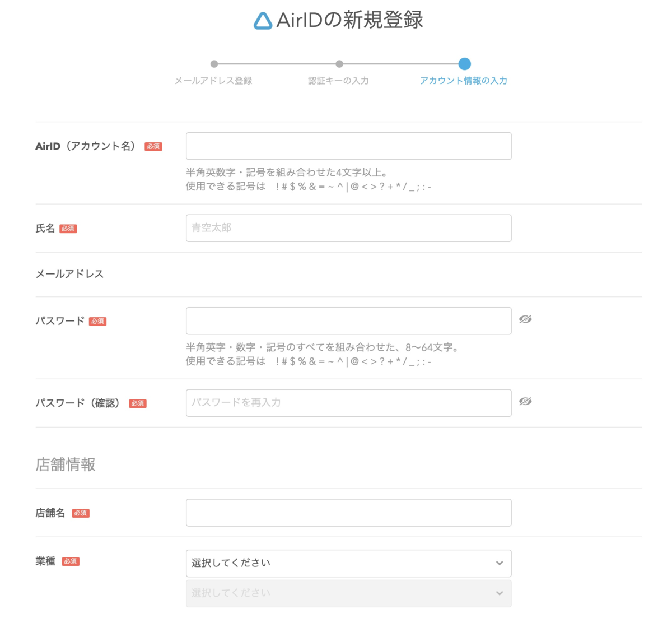Click the 必須 badge next to 氏名
This screenshot has height=618, width=672.
(68, 229)
